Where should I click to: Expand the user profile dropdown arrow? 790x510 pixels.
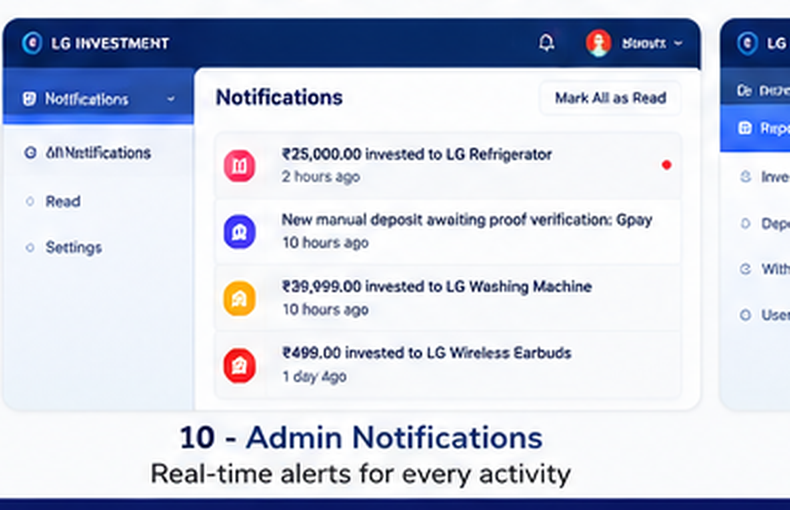click(678, 43)
